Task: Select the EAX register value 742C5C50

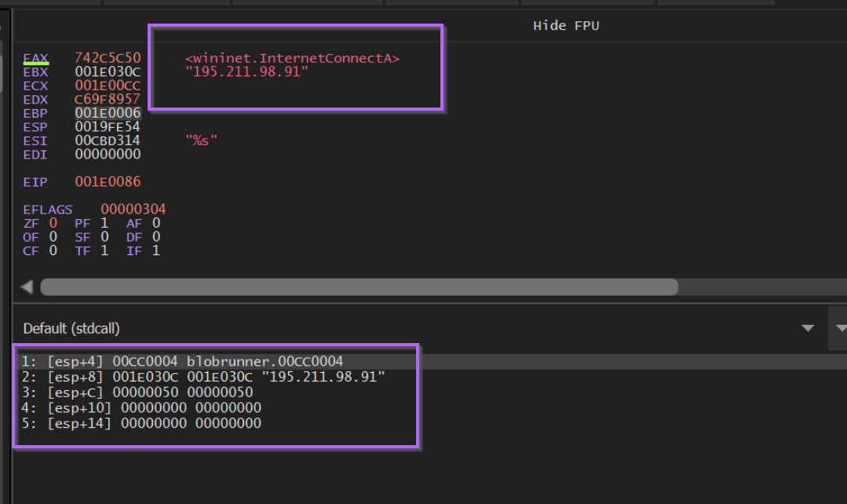Action: coord(108,58)
